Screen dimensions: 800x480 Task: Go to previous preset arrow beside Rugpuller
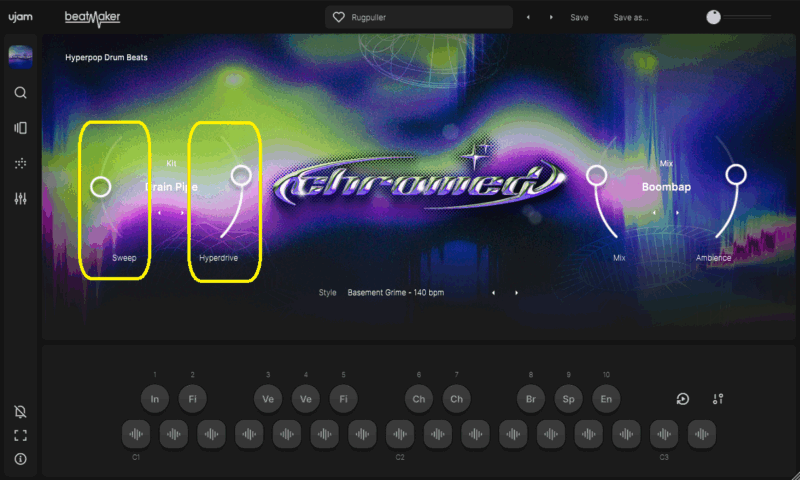pos(528,17)
